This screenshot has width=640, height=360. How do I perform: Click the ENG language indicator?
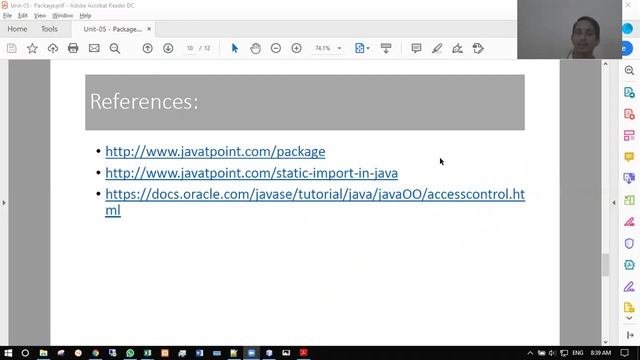(x=578, y=353)
